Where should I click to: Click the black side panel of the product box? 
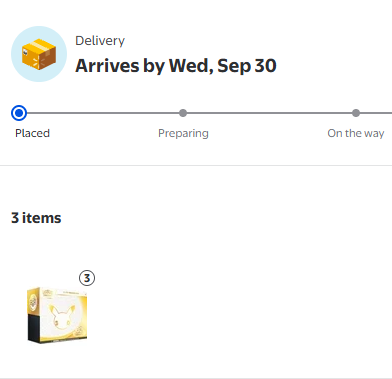pyautogui.click(x=34, y=327)
